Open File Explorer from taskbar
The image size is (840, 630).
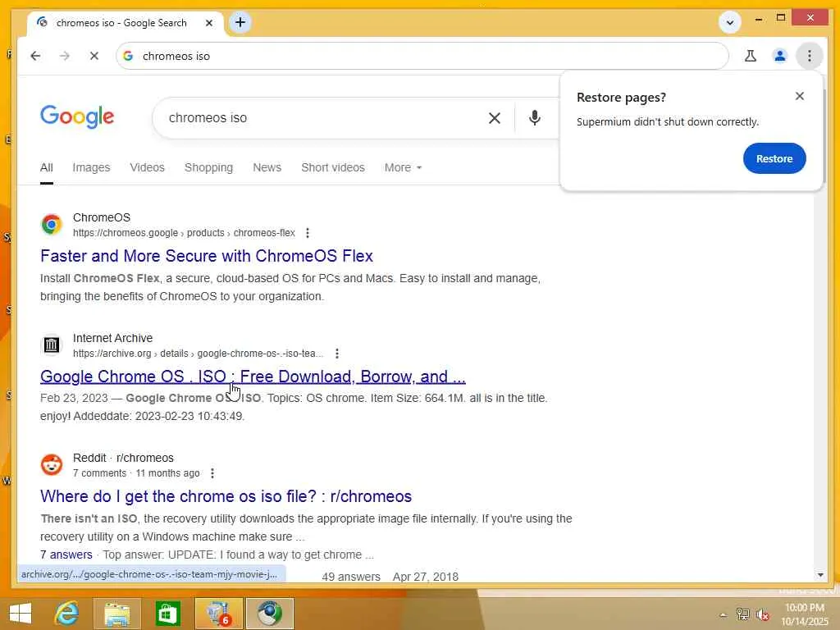point(116,614)
